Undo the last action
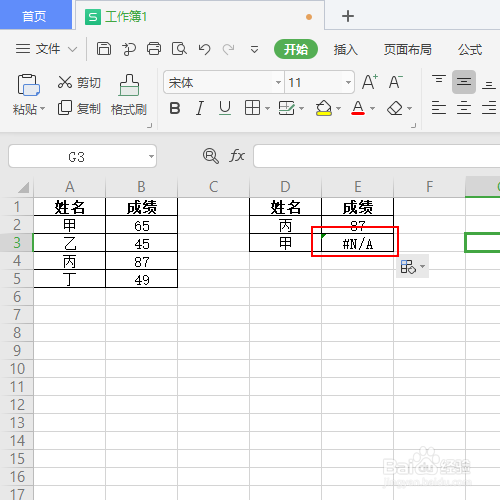This screenshot has width=500, height=500. [204, 49]
